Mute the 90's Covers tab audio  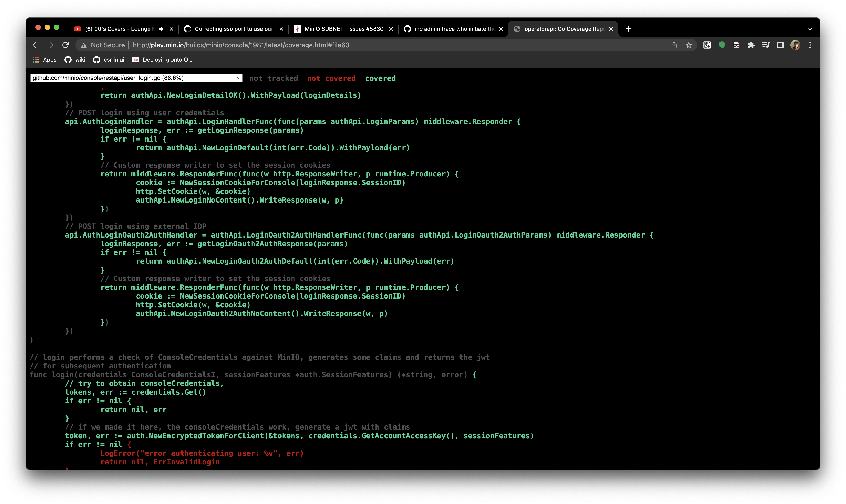click(161, 29)
